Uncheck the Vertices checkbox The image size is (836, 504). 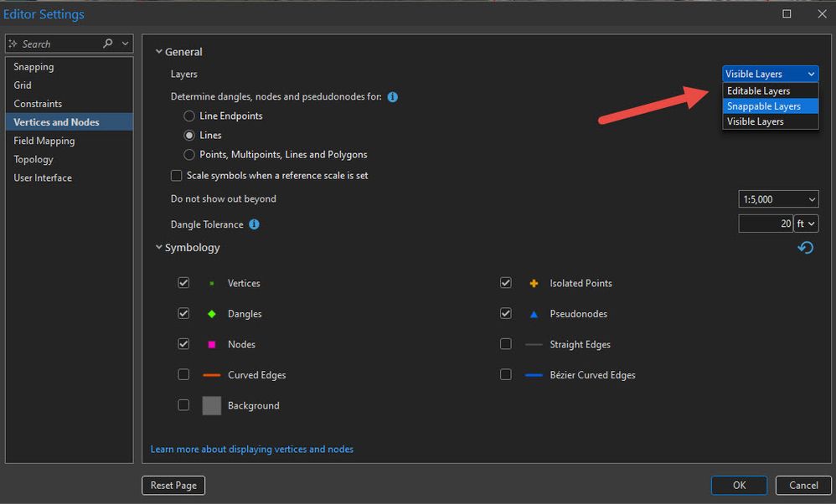[183, 283]
